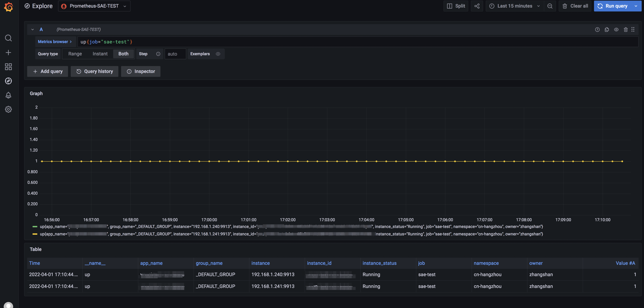Select Instant query type
644x308 pixels.
tap(100, 54)
